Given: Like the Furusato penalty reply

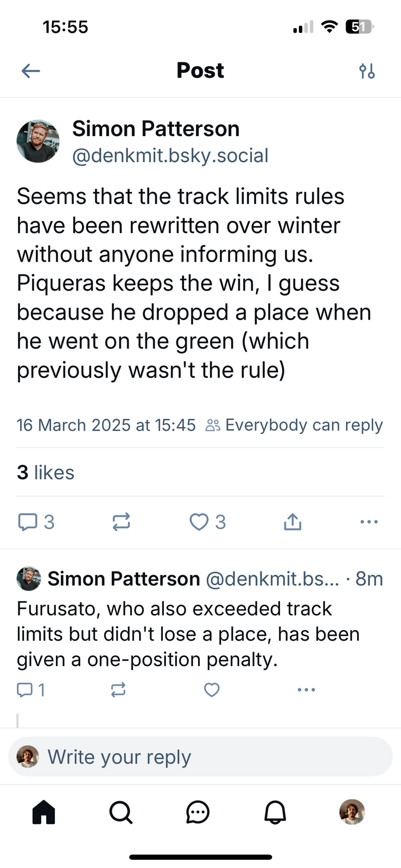Looking at the screenshot, I should click(212, 690).
